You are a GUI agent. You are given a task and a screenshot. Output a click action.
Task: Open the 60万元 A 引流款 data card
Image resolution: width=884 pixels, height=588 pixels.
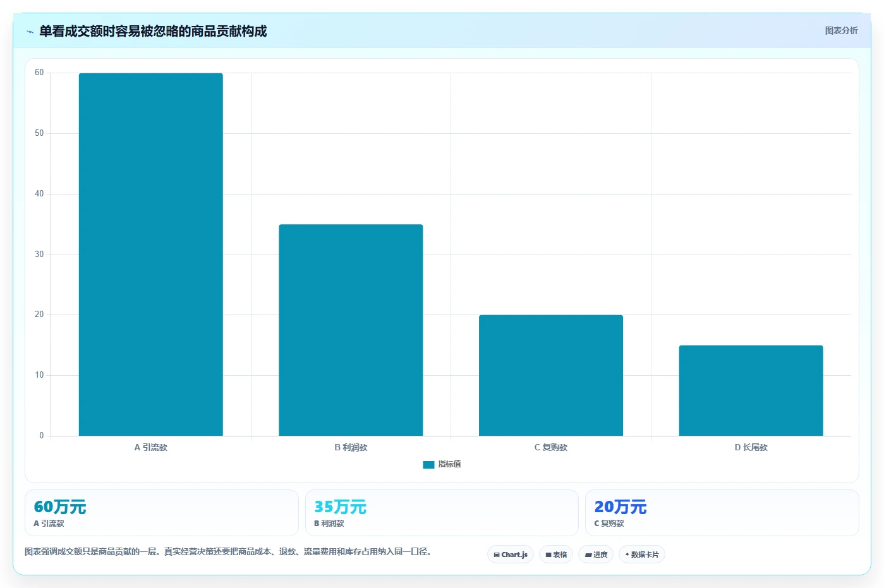click(161, 513)
